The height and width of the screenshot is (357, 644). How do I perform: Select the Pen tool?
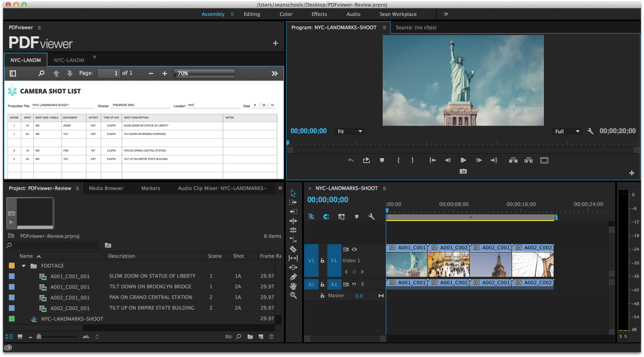(293, 277)
